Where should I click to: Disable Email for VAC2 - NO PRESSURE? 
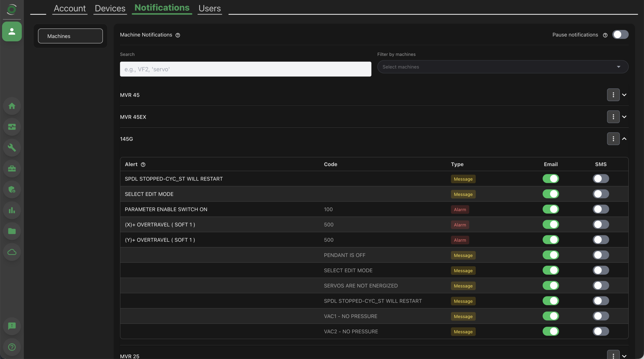551,331
